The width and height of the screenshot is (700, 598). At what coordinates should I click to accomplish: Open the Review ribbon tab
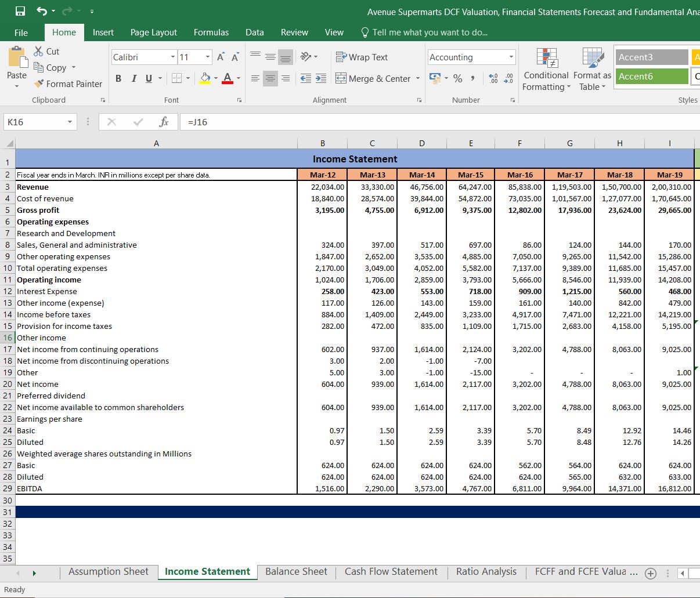tap(294, 32)
